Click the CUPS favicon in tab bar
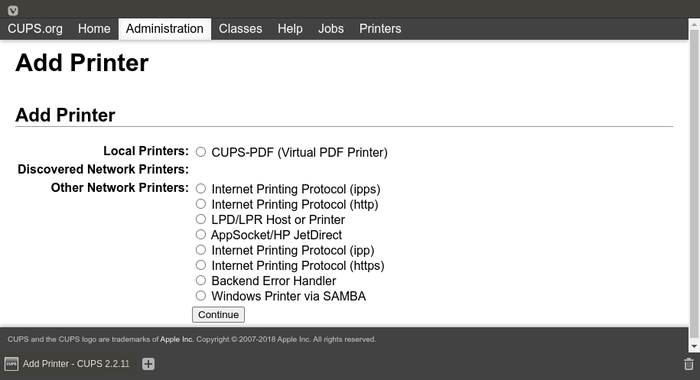This screenshot has height=380, width=700. point(12,364)
